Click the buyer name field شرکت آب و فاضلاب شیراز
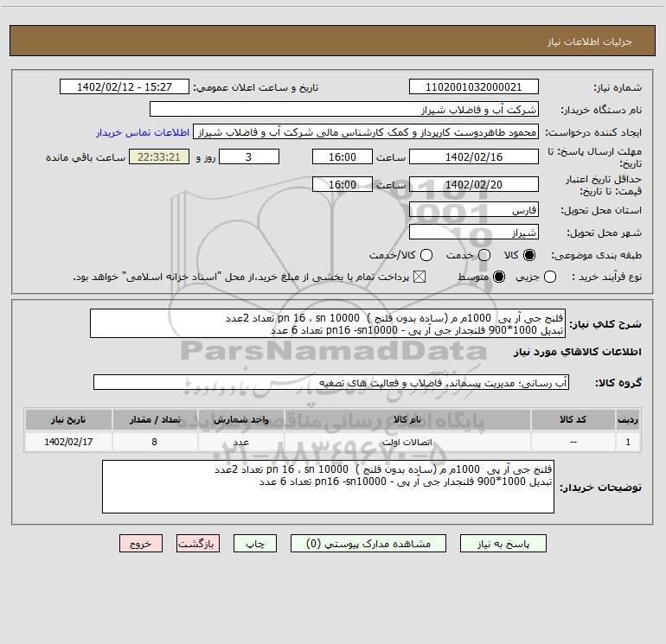Image resolution: width=666 pixels, height=644 pixels. [x=344, y=109]
